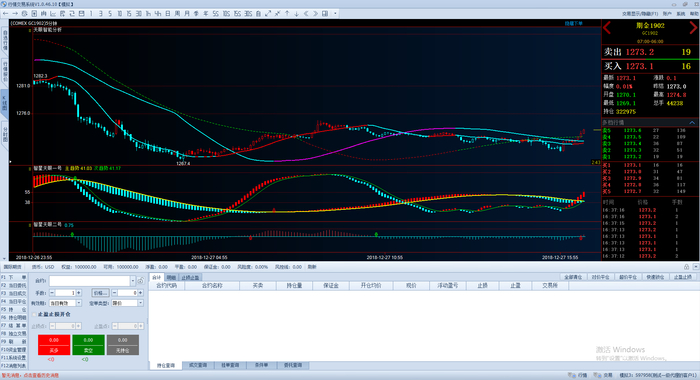Select the 10-minute period icon
The image size is (700, 380).
point(120,14)
